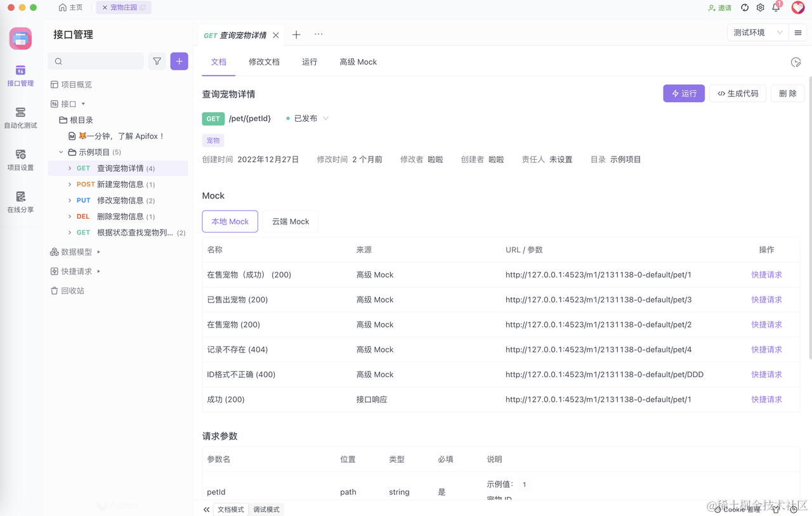Open 在线分享 in the left sidebar
812x516 pixels.
[x=20, y=200]
